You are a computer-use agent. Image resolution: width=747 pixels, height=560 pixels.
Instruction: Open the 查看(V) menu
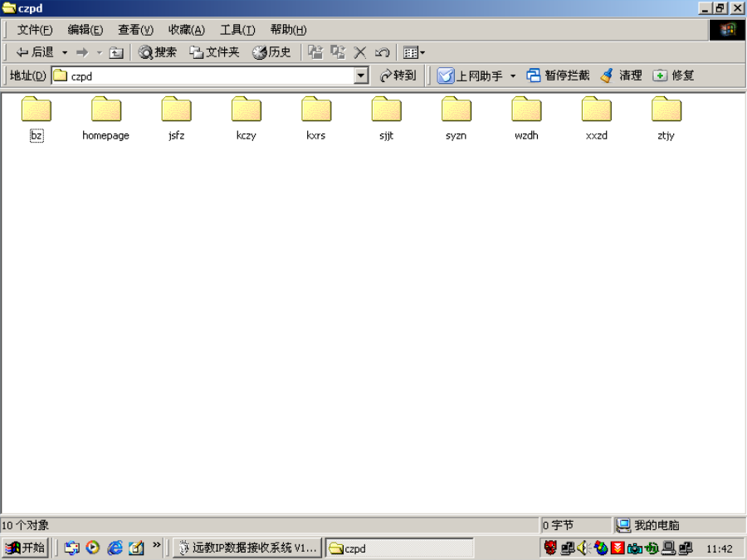pyautogui.click(x=136, y=30)
